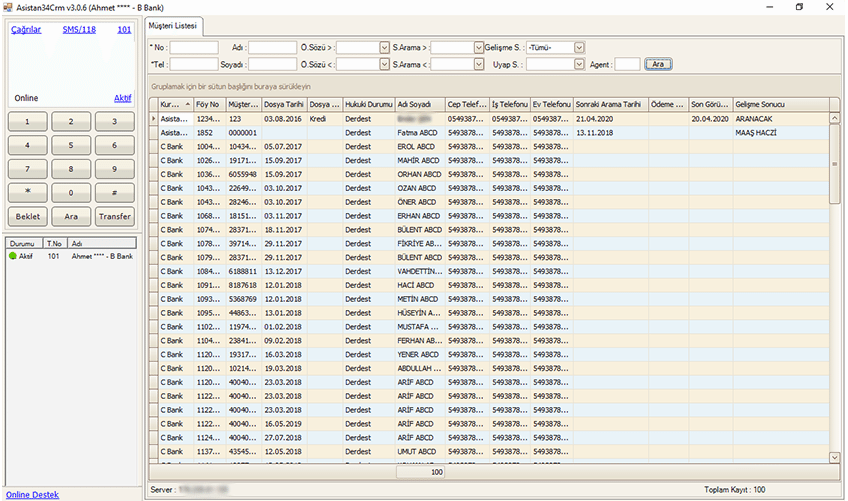This screenshot has width=848, height=501.
Task: Open the S.Arama less-than dropdown
Action: [478, 64]
